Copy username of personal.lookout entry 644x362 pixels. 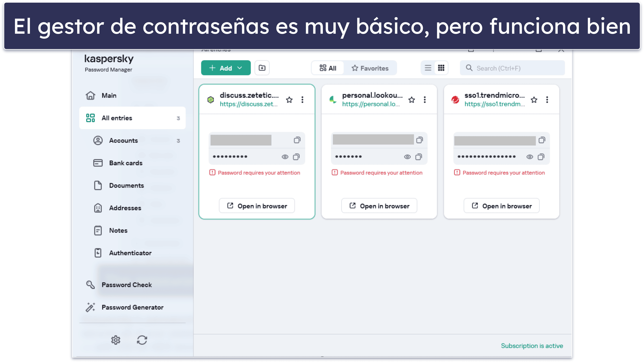(x=420, y=140)
